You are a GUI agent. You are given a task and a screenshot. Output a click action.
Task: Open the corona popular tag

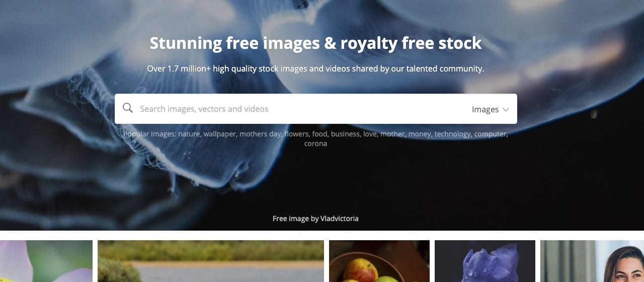315,144
